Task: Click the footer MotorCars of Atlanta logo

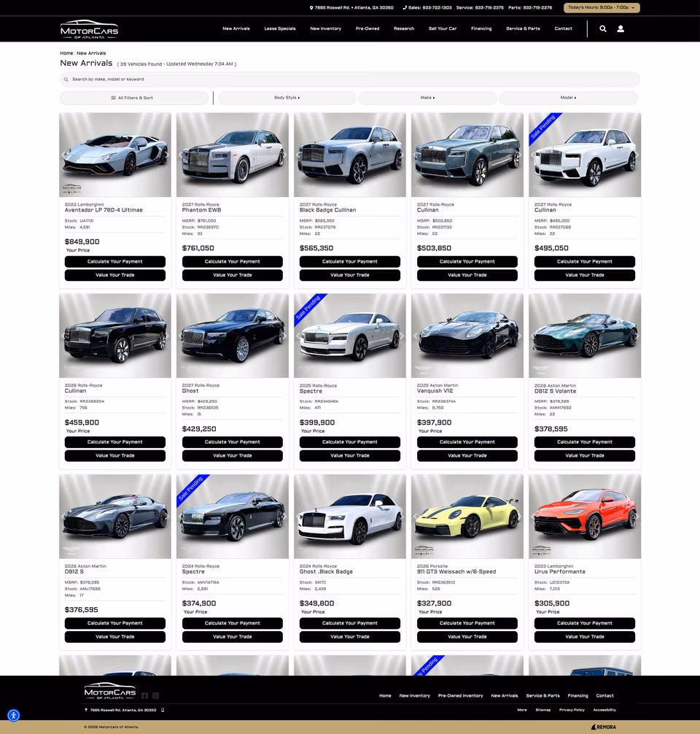Action: [x=110, y=691]
